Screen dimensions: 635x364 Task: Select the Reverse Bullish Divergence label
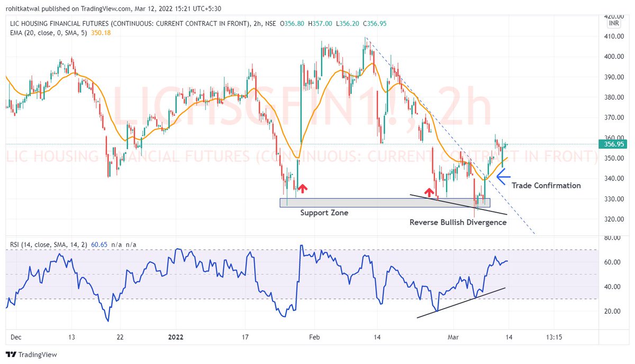pyautogui.click(x=458, y=222)
